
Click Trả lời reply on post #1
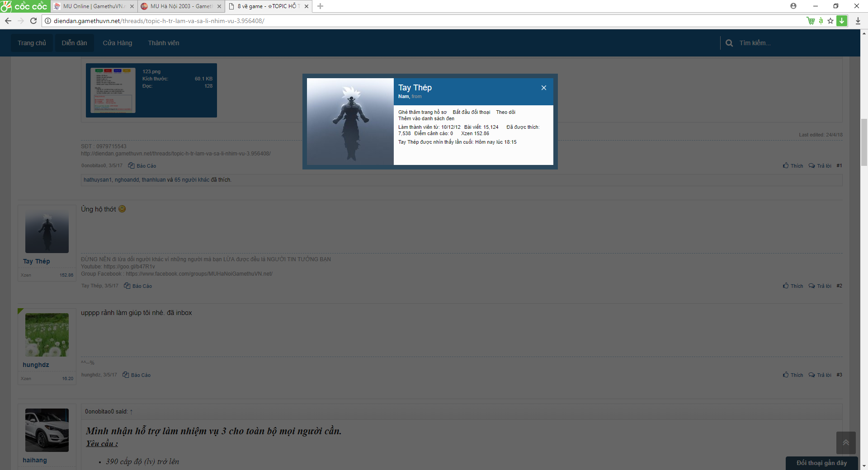point(820,166)
